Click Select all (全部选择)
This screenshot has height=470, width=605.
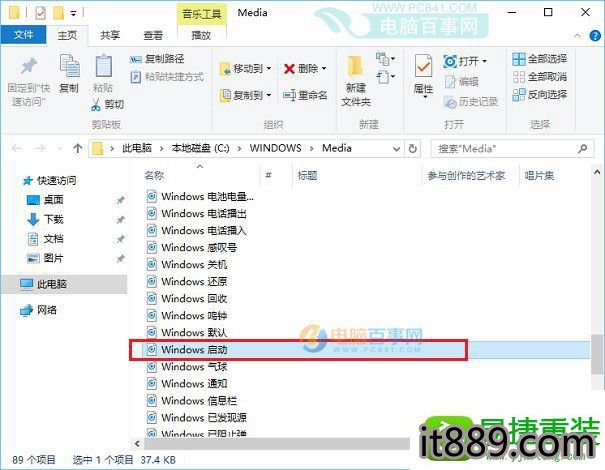[539, 59]
